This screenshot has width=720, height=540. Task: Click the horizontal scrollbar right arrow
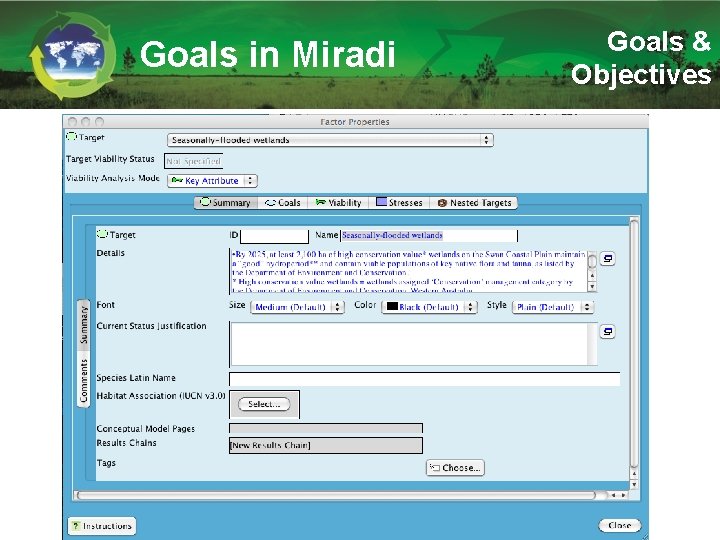[623, 495]
